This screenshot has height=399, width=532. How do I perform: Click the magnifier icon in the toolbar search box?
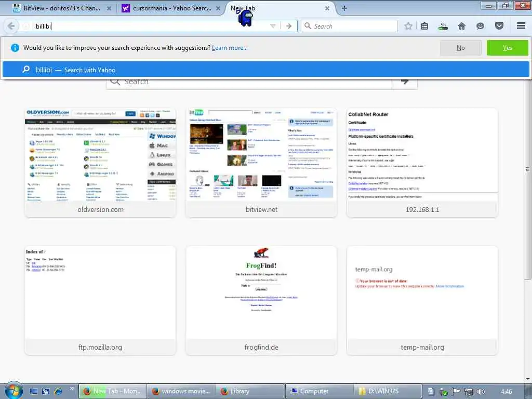tap(308, 26)
